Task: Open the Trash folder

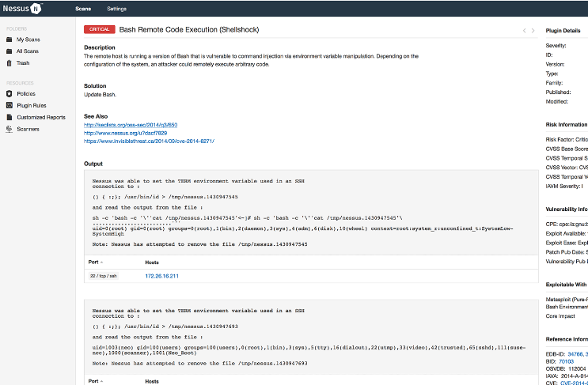Action: [23, 63]
